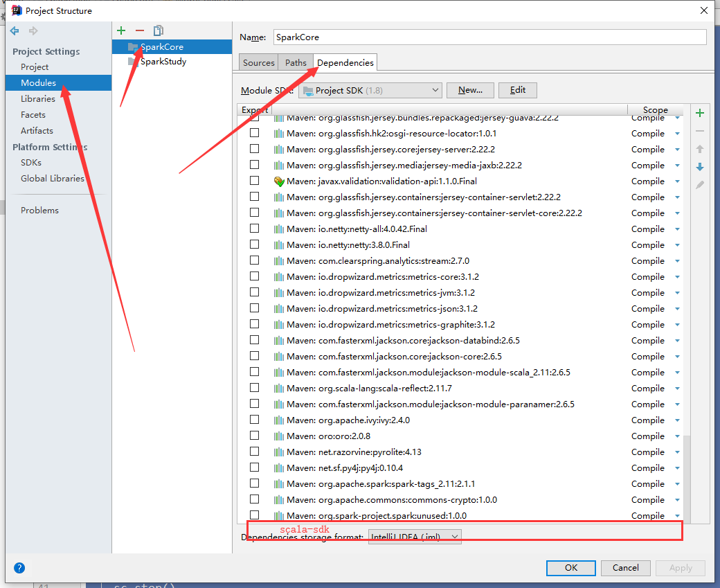
Task: Click the library icon of oro:oro:2.0.8
Action: (x=279, y=436)
